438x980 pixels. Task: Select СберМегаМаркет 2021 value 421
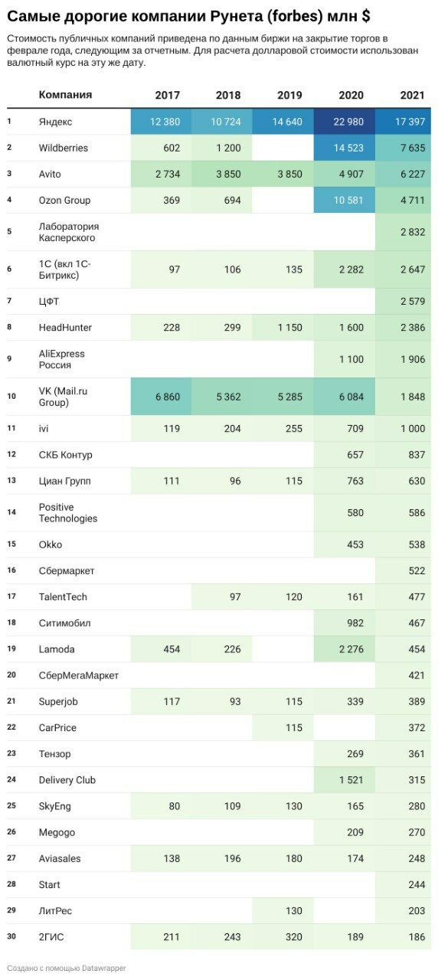tap(416, 675)
